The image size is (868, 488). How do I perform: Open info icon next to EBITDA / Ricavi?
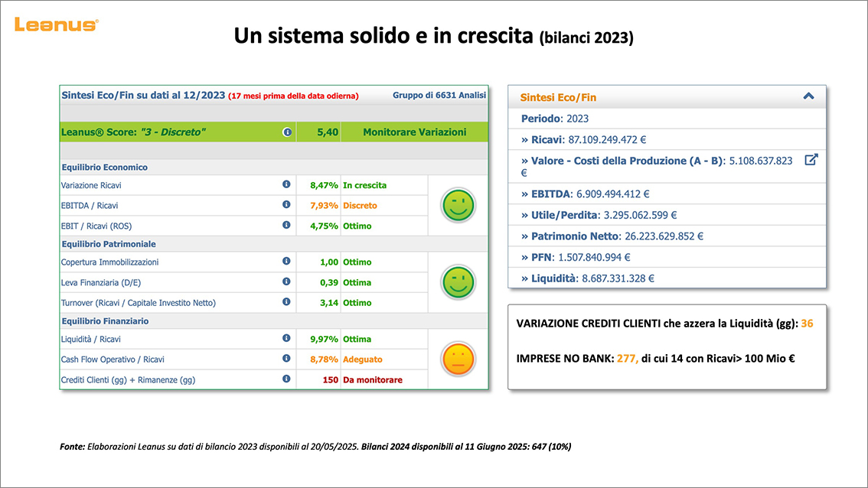pyautogui.click(x=286, y=205)
